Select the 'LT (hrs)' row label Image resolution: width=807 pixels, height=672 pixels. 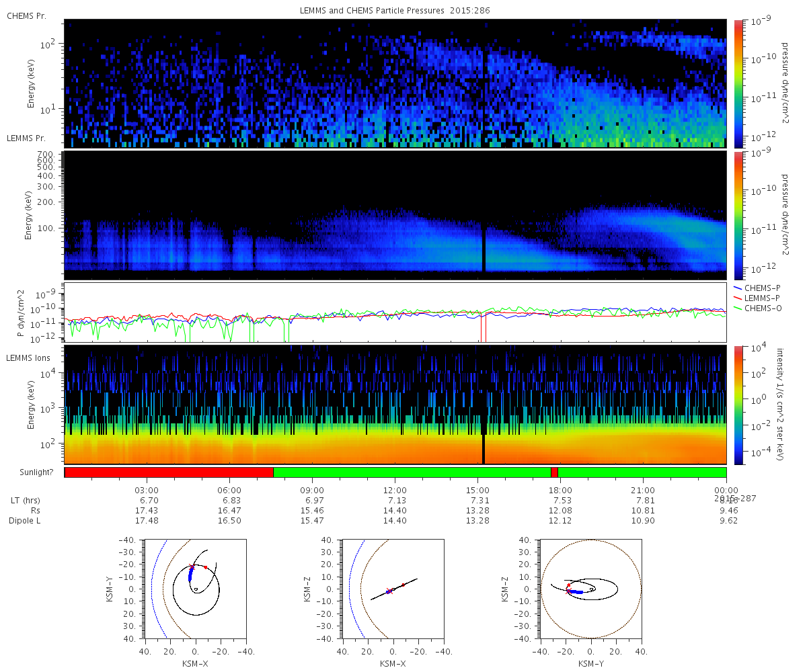[25, 501]
